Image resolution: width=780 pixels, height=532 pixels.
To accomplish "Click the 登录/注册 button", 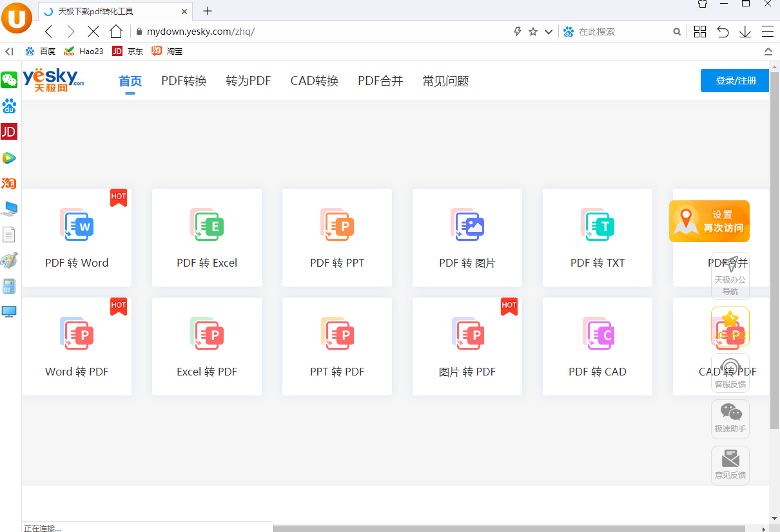I will coord(735,81).
